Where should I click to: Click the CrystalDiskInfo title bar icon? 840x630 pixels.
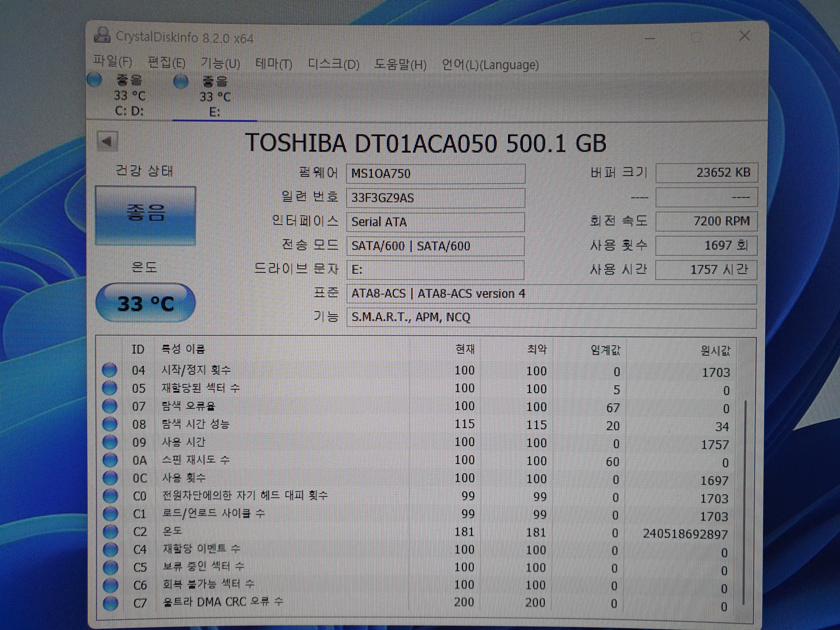(102, 35)
